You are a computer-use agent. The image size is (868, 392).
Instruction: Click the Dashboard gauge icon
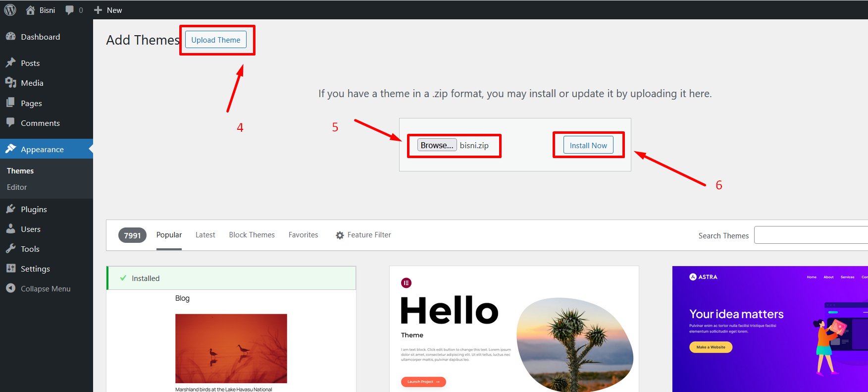(x=10, y=36)
